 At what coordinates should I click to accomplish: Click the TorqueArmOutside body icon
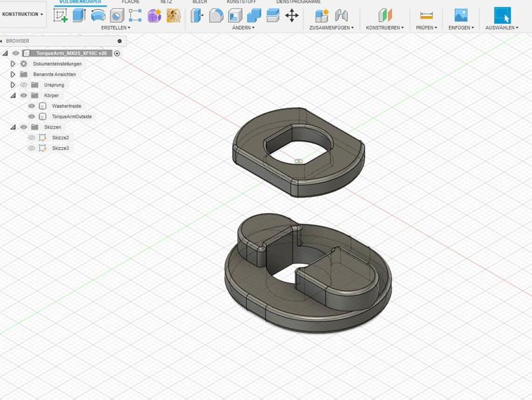pos(43,116)
